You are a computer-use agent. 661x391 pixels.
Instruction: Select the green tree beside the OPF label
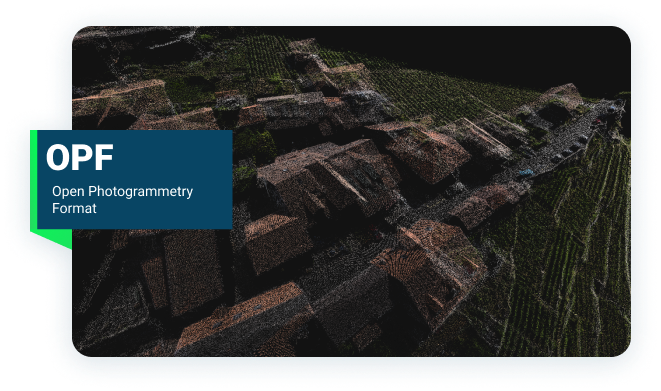coord(255,145)
